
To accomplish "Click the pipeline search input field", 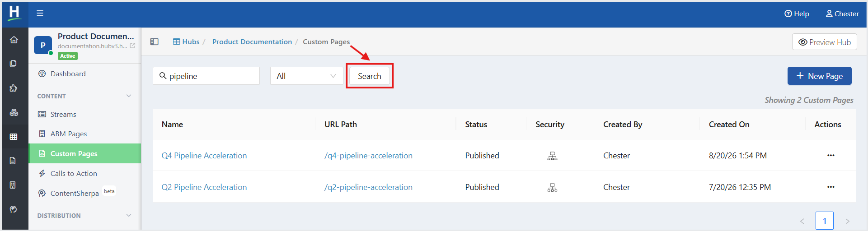I will point(206,76).
